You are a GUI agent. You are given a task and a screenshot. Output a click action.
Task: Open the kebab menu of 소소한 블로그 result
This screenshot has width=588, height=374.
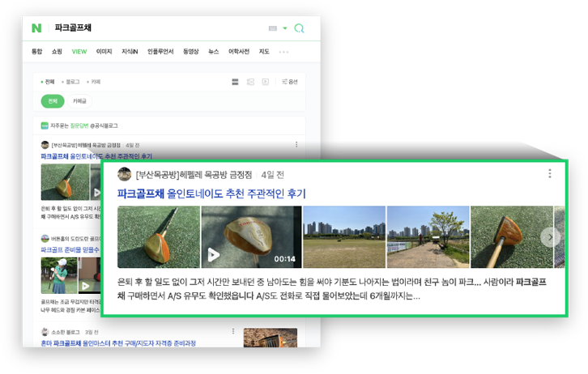coord(233,331)
